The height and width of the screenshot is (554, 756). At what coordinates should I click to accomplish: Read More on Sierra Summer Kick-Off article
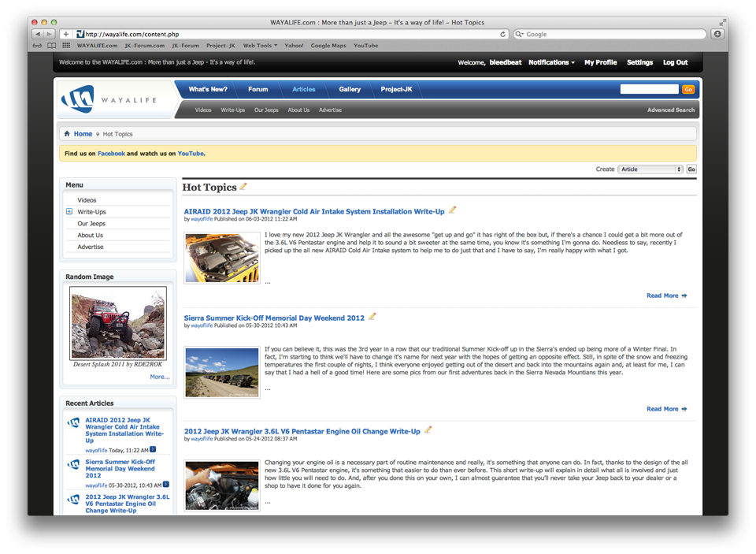pyautogui.click(x=666, y=409)
